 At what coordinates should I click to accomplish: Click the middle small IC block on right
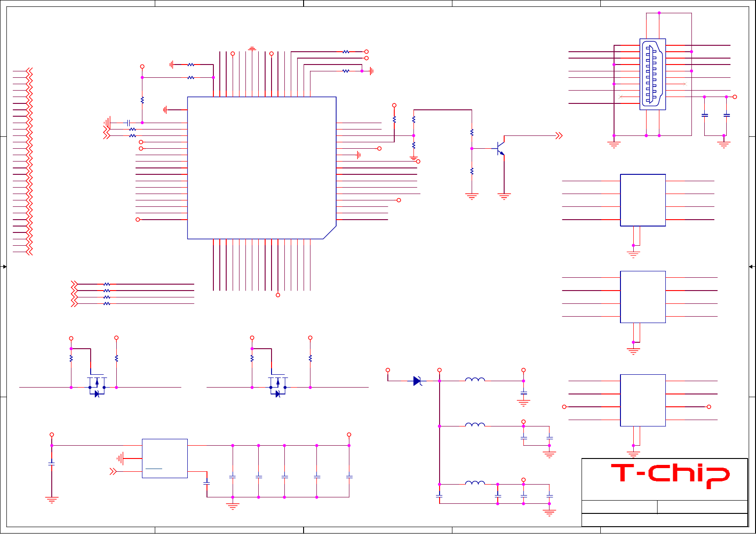point(643,297)
